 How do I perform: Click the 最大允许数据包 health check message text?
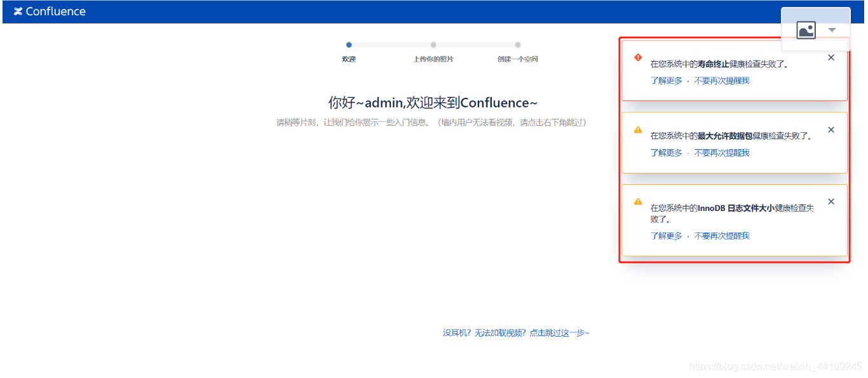pos(731,136)
